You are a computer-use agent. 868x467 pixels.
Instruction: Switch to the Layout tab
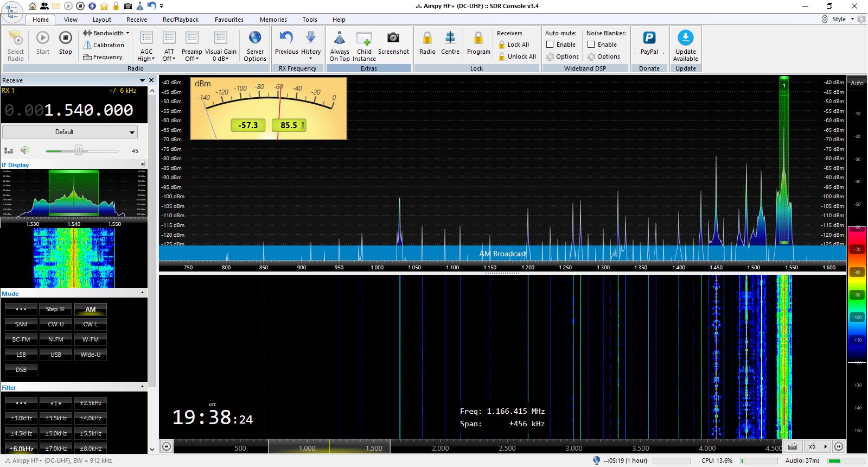point(101,20)
